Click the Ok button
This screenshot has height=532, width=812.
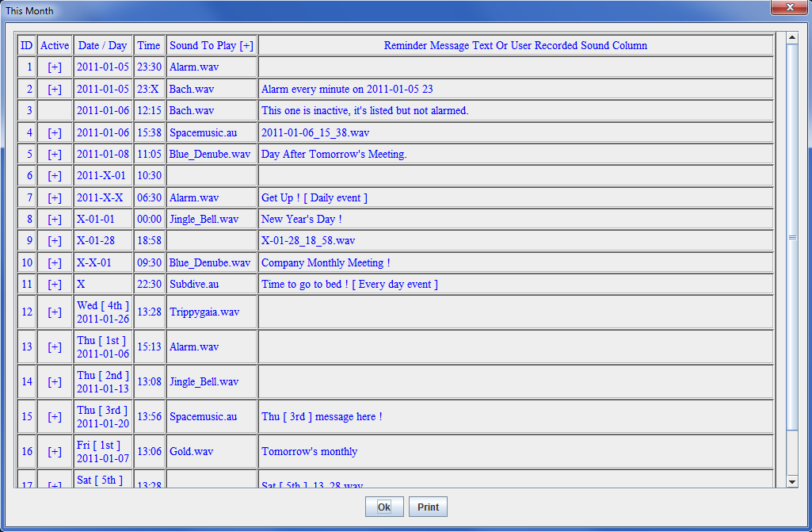coord(384,507)
